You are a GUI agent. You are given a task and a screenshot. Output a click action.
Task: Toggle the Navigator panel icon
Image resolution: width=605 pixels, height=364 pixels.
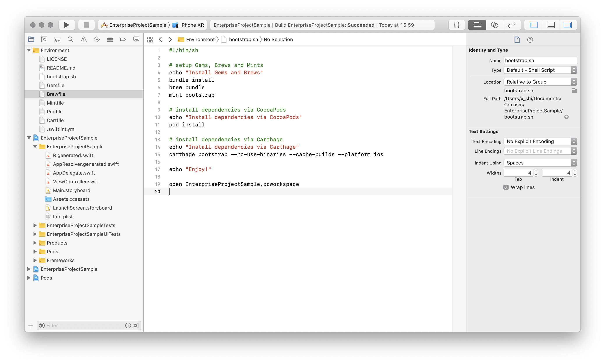(534, 25)
